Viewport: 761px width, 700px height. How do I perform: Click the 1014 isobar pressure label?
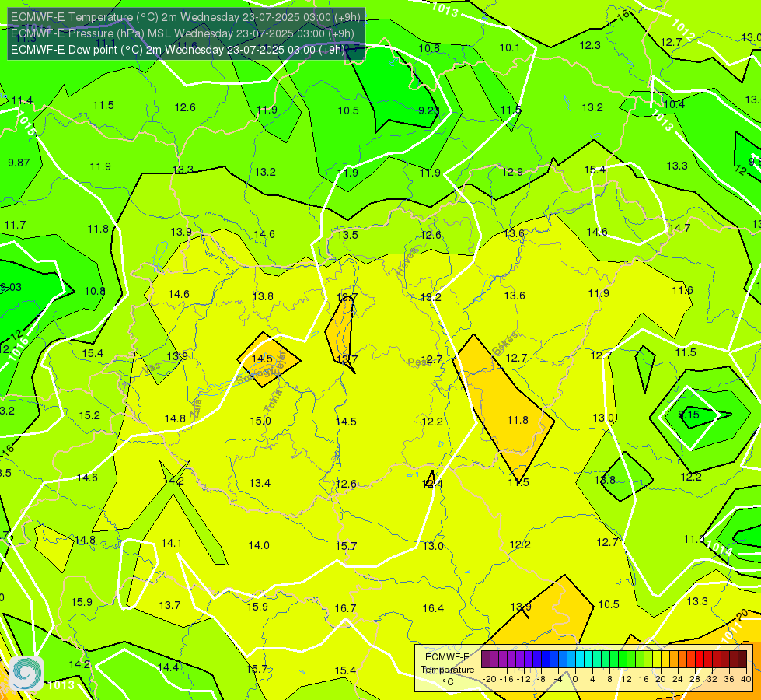tap(719, 548)
